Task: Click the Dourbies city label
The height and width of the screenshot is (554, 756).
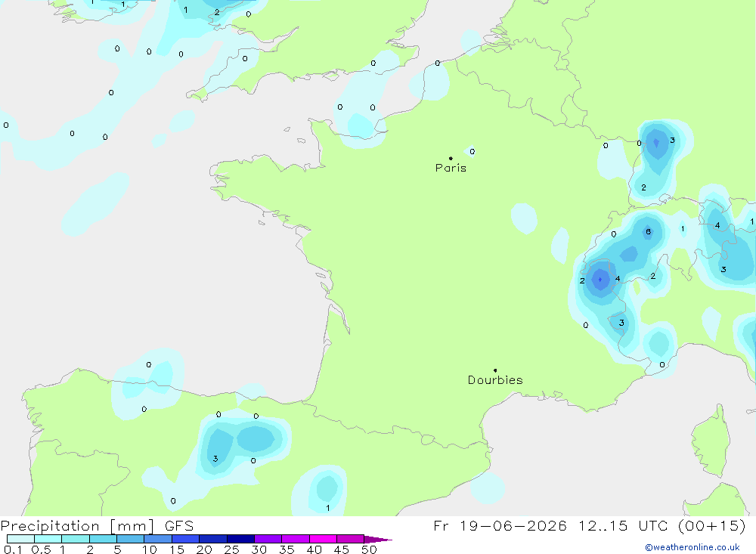Action: coord(495,380)
